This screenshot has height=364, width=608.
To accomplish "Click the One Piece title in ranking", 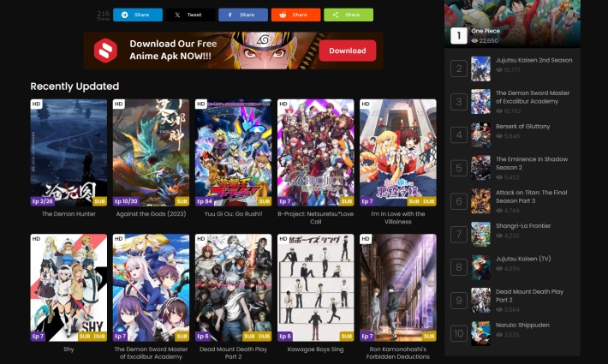I will click(x=486, y=31).
